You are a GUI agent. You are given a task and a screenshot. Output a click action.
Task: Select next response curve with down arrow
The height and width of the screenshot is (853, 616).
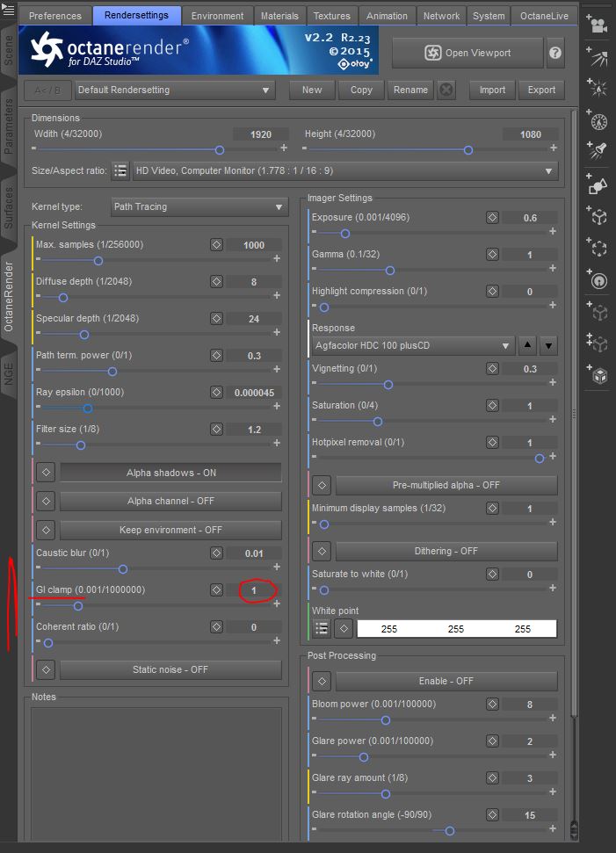(x=548, y=345)
